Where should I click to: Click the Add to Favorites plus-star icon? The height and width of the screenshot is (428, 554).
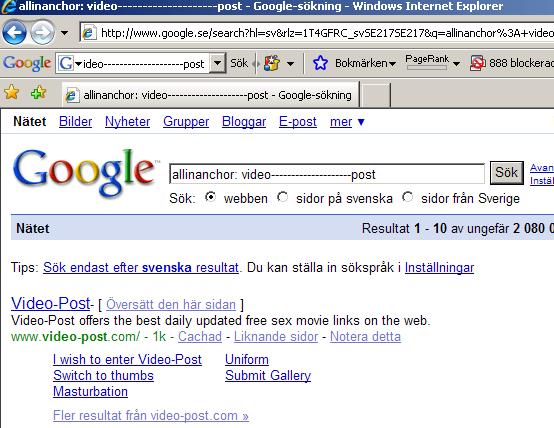(39, 93)
